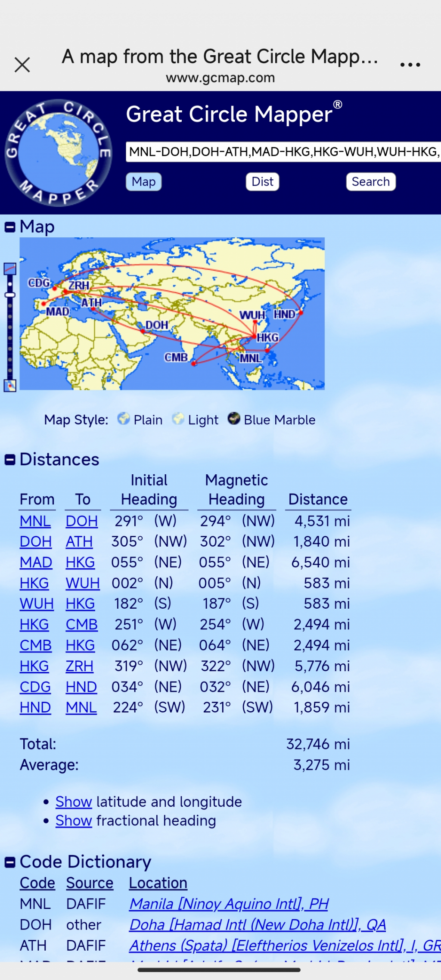Collapse the Distances section
The image size is (441, 980).
click(10, 460)
